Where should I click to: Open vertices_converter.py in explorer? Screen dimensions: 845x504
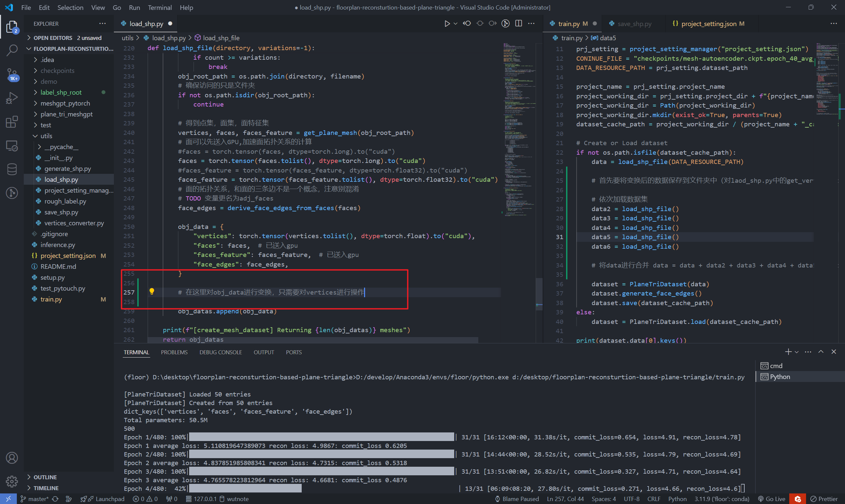(x=69, y=223)
